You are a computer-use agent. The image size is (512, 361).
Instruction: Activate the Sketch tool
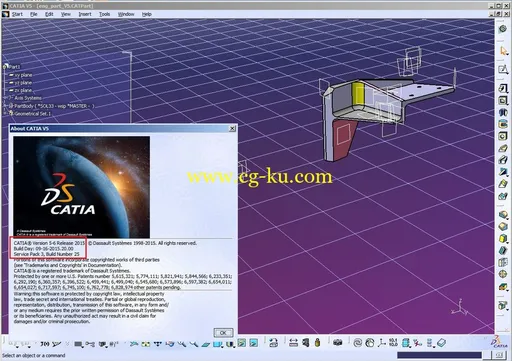[503, 70]
